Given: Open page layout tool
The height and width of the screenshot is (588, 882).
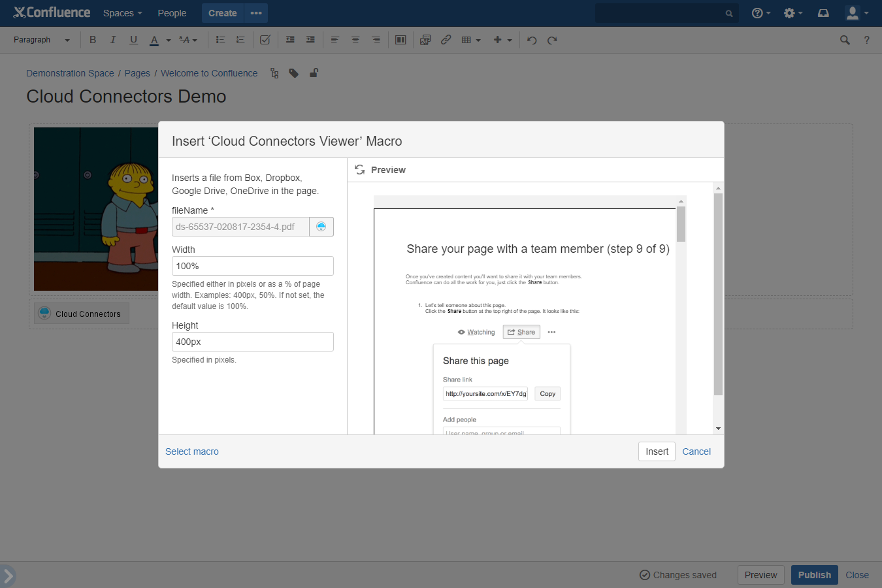Looking at the screenshot, I should click(x=400, y=40).
